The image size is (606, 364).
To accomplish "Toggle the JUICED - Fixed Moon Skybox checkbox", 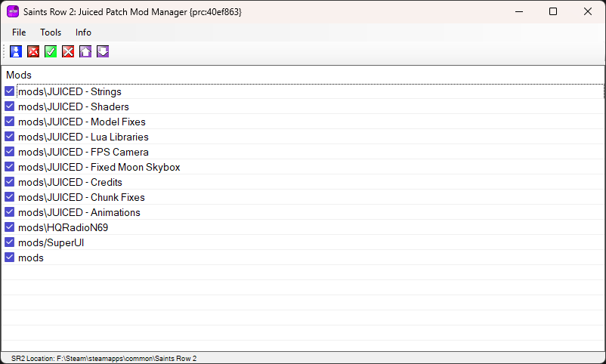I will [10, 167].
